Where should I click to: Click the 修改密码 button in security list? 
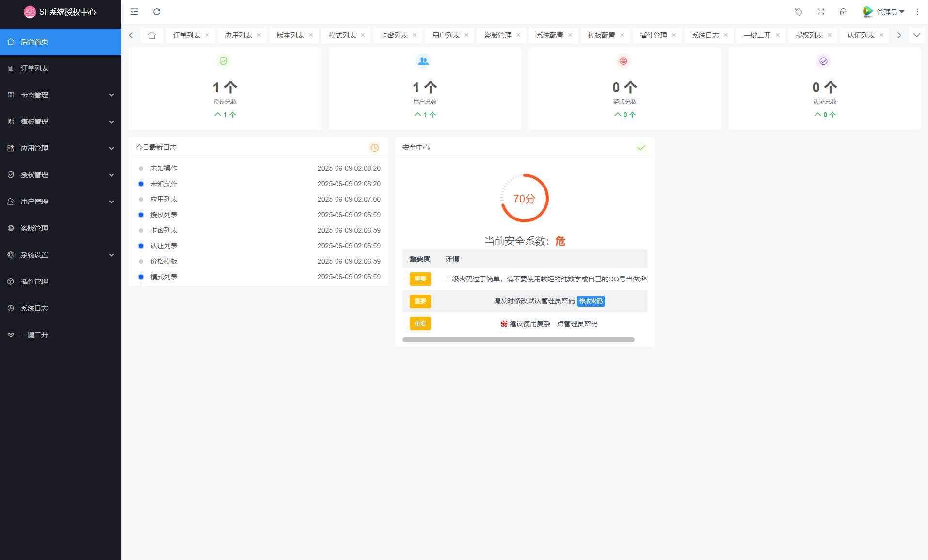tap(591, 301)
